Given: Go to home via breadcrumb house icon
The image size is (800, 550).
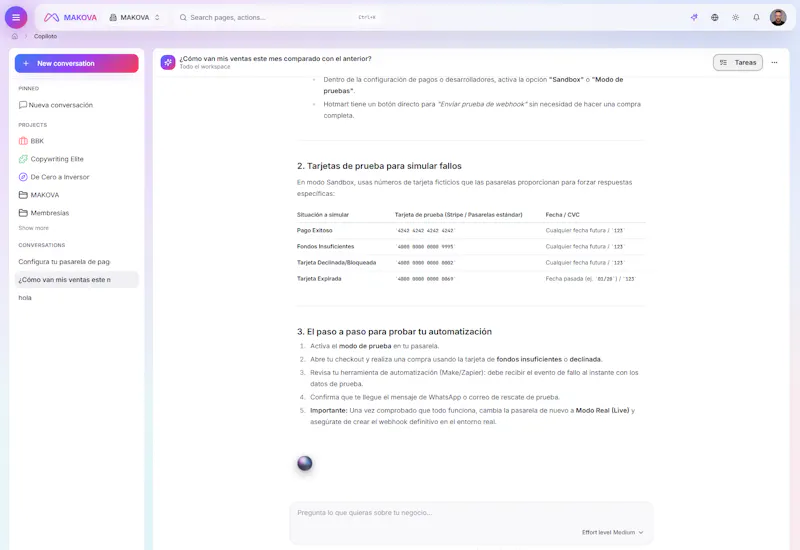Looking at the screenshot, I should pyautogui.click(x=15, y=36).
